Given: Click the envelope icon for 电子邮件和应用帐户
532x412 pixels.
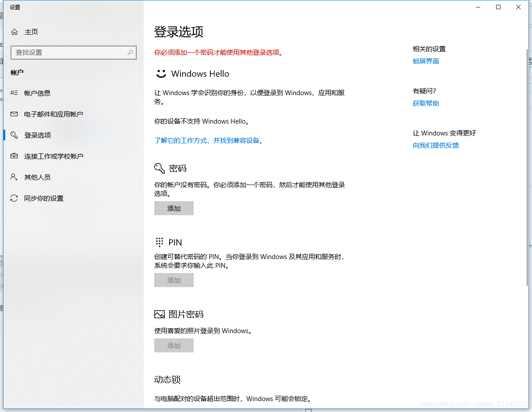Looking at the screenshot, I should point(14,114).
